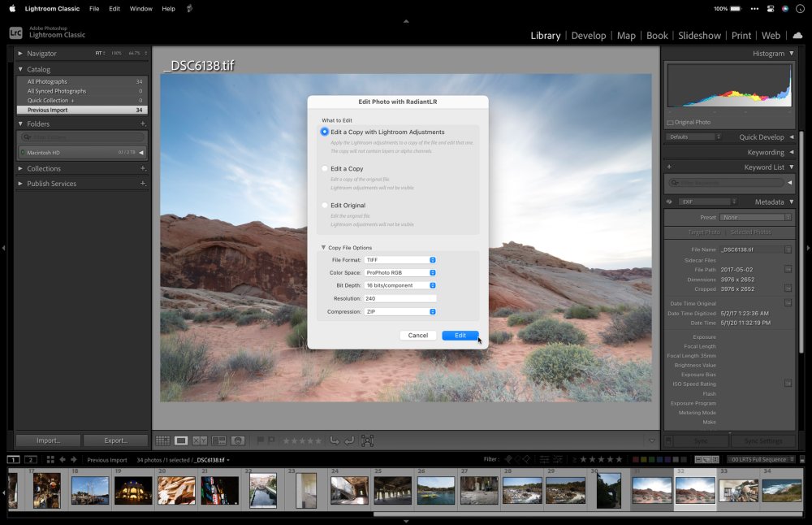Collapse the Copy File Options section
Viewport: 812px width, 525px height.
coord(323,248)
